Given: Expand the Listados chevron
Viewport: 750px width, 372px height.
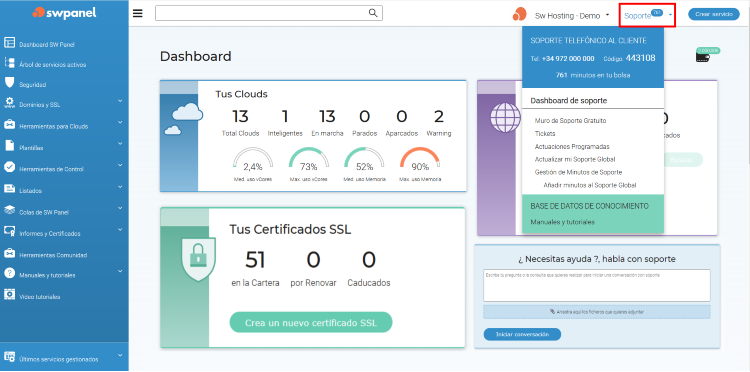Looking at the screenshot, I should click(120, 187).
